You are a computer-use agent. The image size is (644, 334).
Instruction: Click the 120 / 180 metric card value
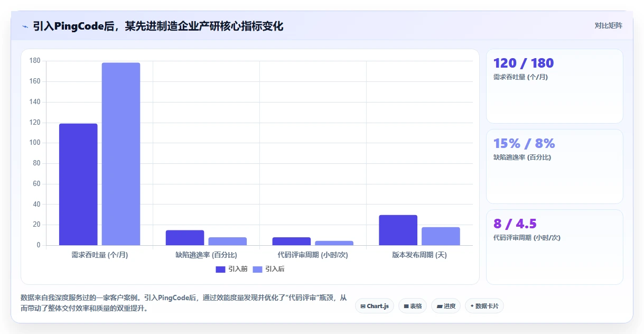click(x=524, y=63)
